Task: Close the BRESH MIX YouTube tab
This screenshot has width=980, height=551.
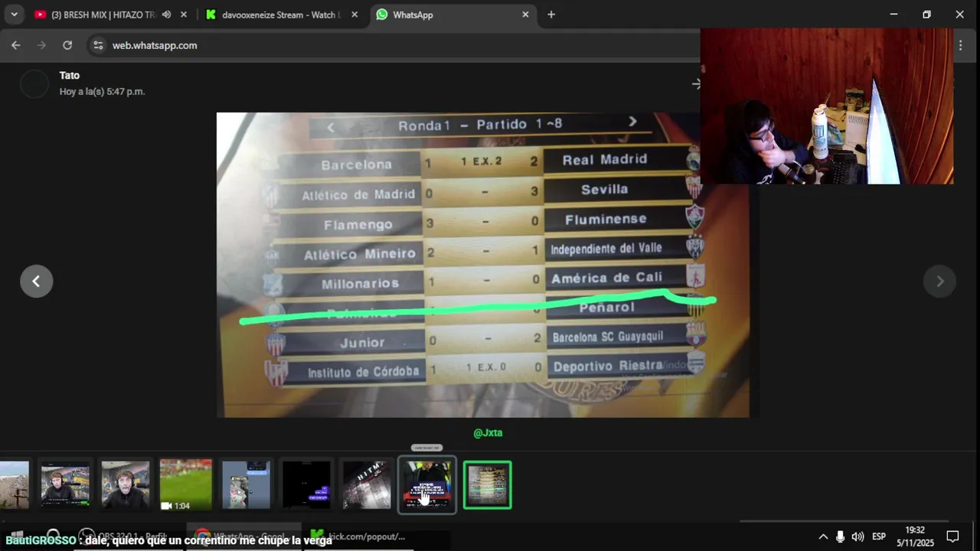Action: pos(184,15)
